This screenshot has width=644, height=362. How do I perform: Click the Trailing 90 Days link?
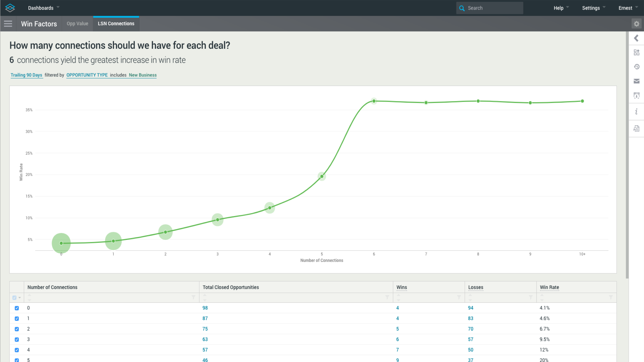26,75
